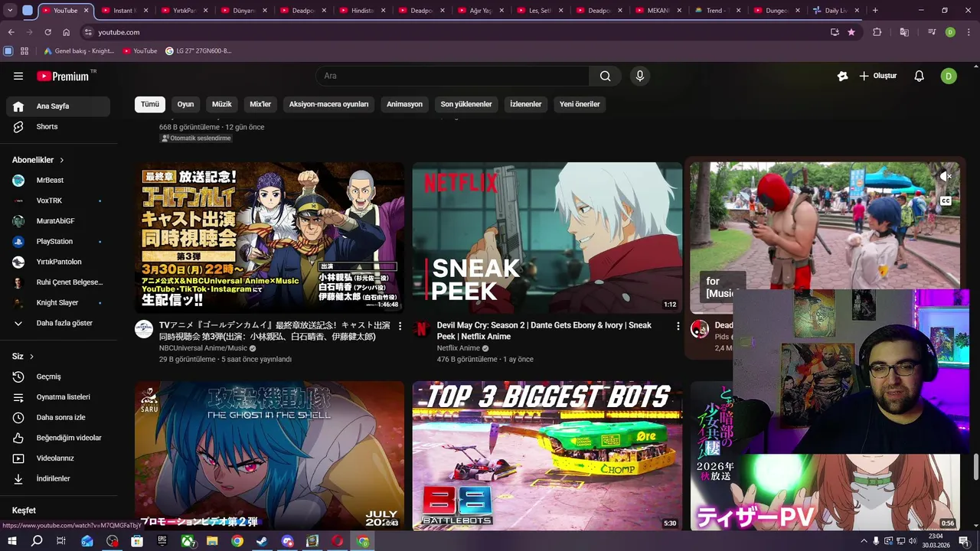This screenshot has width=980, height=551.
Task: Select the Animasyon filter chip
Action: 404,104
